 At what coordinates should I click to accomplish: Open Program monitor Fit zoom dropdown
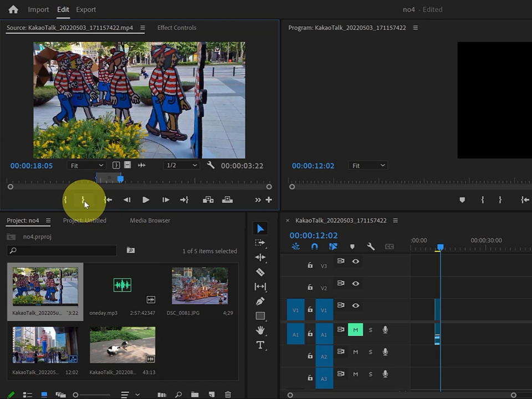(x=368, y=165)
